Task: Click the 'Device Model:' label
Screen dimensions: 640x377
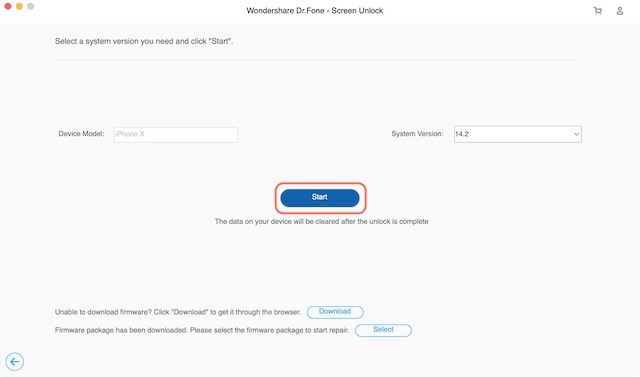Action: 81,134
